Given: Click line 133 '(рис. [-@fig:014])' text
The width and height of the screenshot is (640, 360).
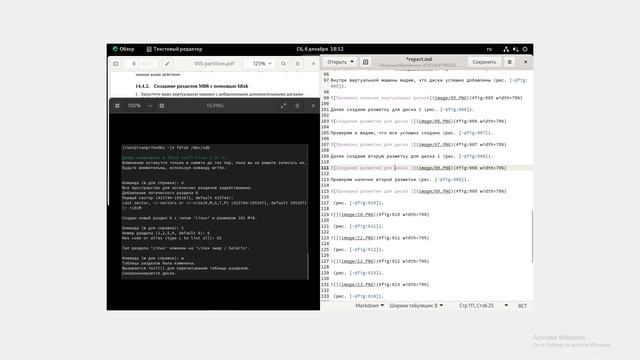Looking at the screenshot, I should [358, 296].
